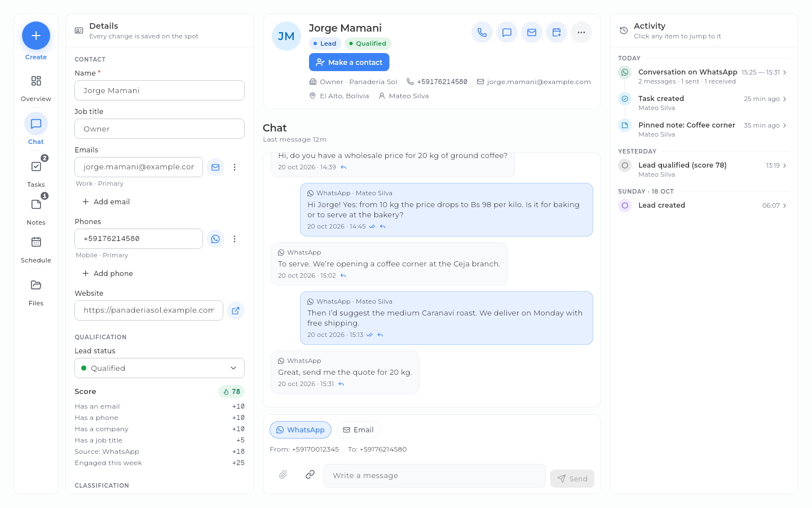Click the jorge.mamani@example.com header link
The width and height of the screenshot is (812, 508).
[x=534, y=82]
